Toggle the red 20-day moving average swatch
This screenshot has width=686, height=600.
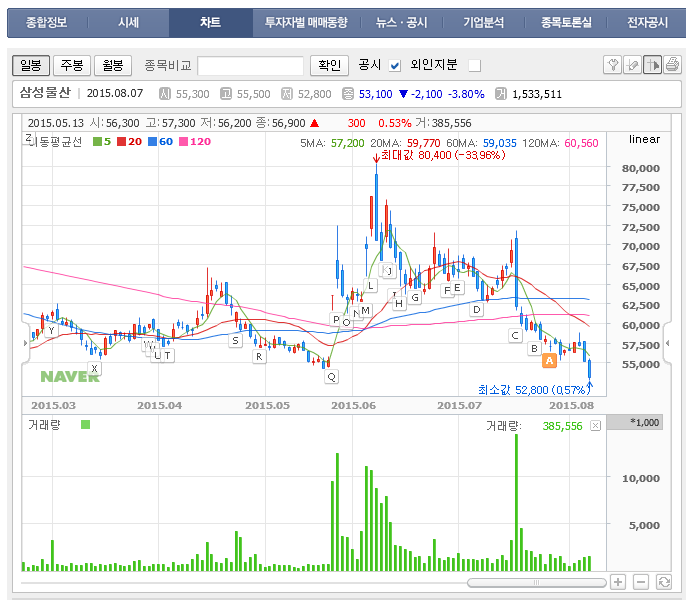click(122, 141)
